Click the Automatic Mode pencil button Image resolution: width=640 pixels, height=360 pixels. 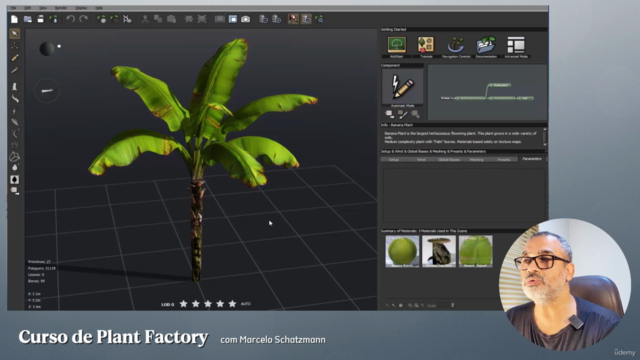[x=402, y=87]
